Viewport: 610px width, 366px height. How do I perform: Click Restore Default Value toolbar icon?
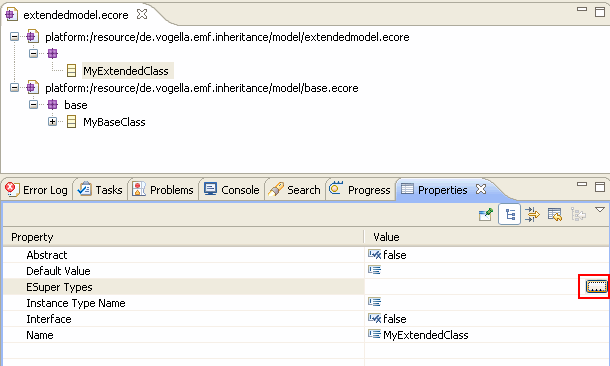(x=555, y=214)
